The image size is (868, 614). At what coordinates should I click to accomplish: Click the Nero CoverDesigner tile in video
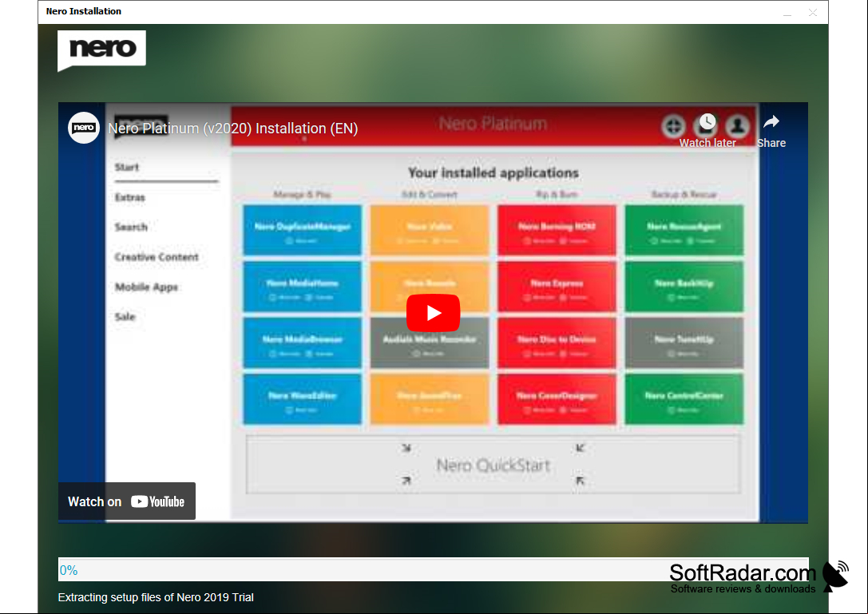click(x=557, y=399)
